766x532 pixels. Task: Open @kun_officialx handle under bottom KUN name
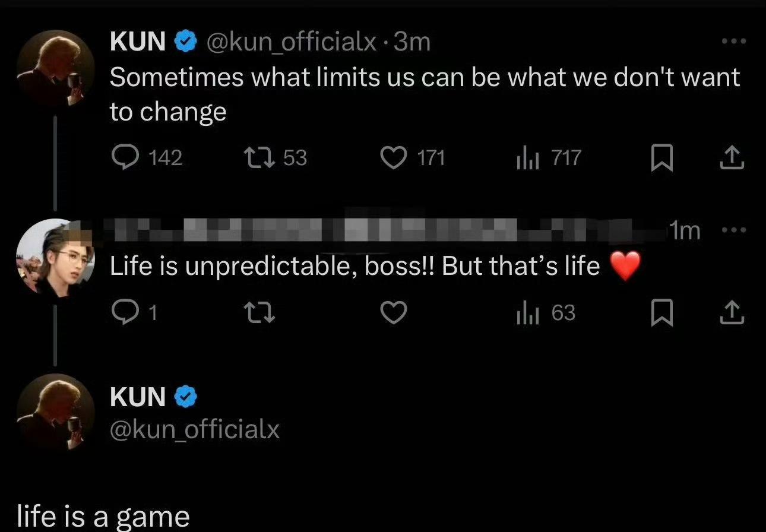[x=195, y=429]
